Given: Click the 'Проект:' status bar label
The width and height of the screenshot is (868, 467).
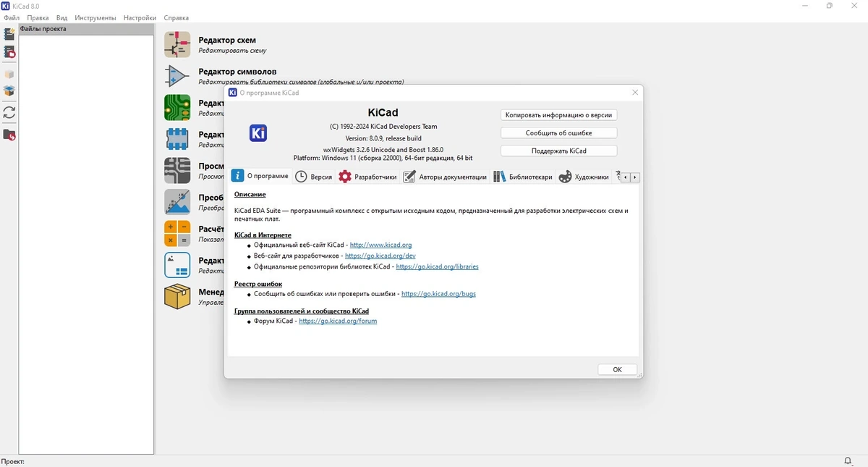Looking at the screenshot, I should tap(13, 461).
